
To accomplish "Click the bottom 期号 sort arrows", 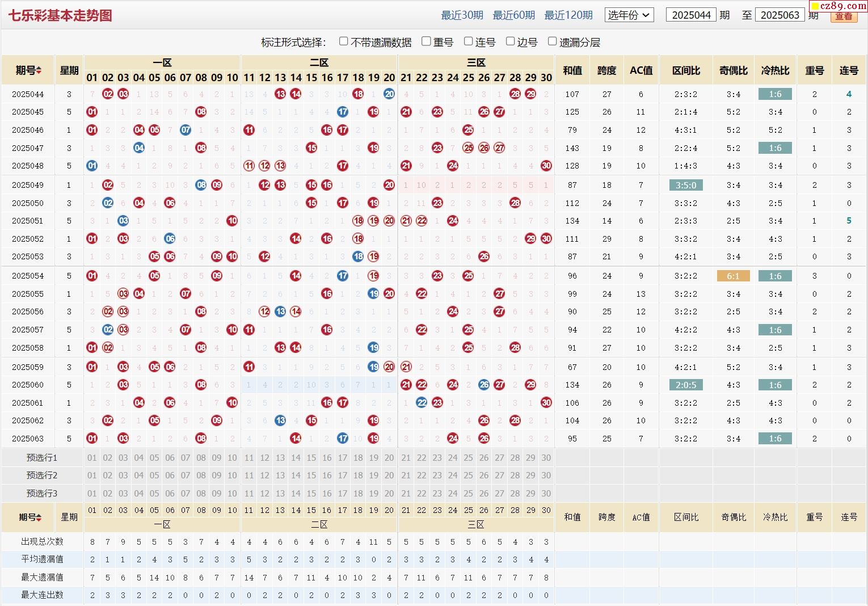I will (39, 517).
